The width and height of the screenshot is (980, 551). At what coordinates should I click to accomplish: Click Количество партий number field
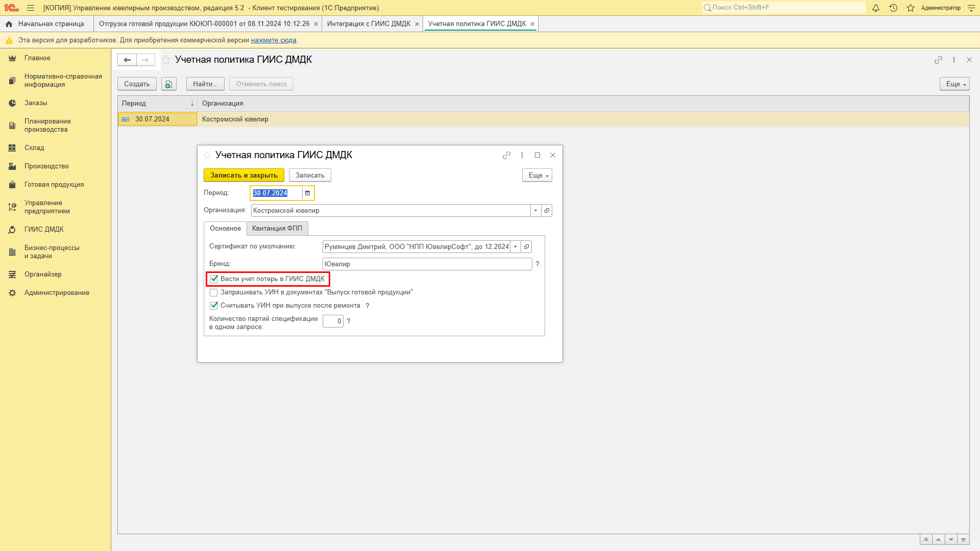[x=333, y=321]
